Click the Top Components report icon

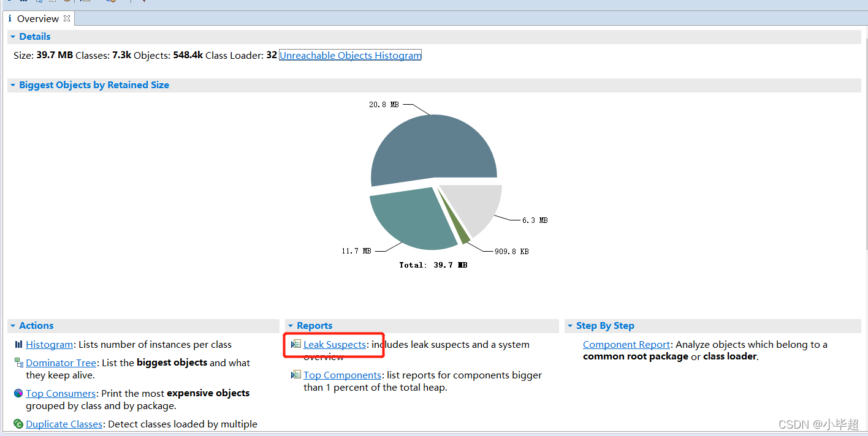coord(296,375)
